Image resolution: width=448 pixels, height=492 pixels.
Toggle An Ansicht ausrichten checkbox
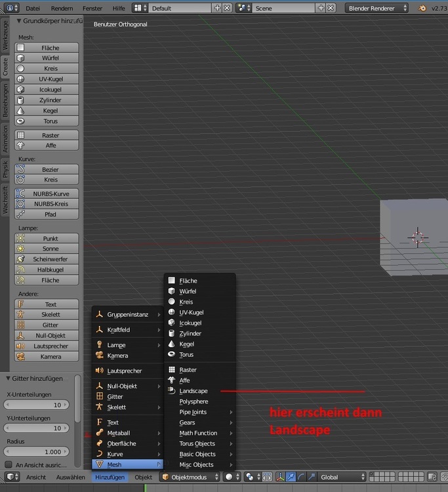[9, 464]
